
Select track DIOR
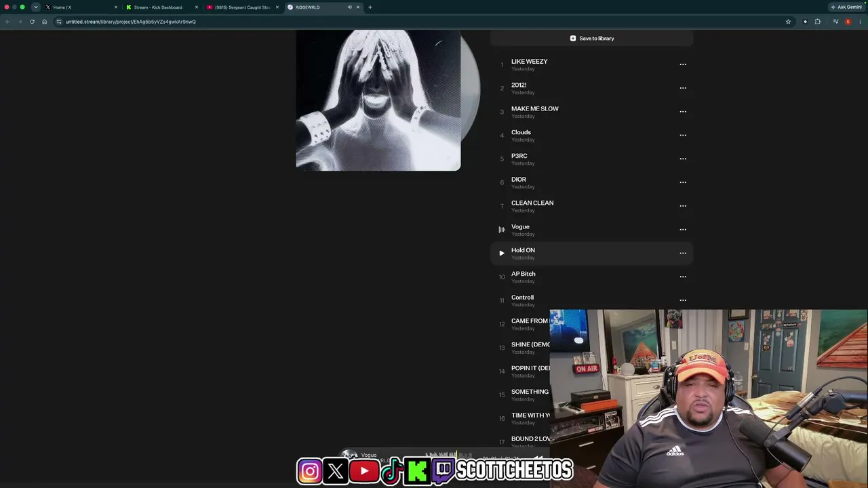click(519, 180)
